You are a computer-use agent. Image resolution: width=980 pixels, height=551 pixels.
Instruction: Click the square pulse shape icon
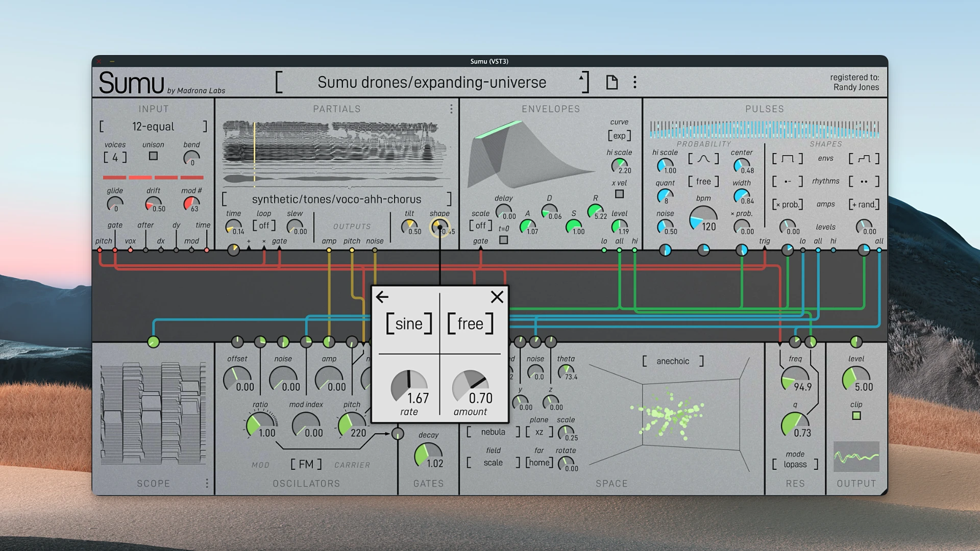pos(787,159)
